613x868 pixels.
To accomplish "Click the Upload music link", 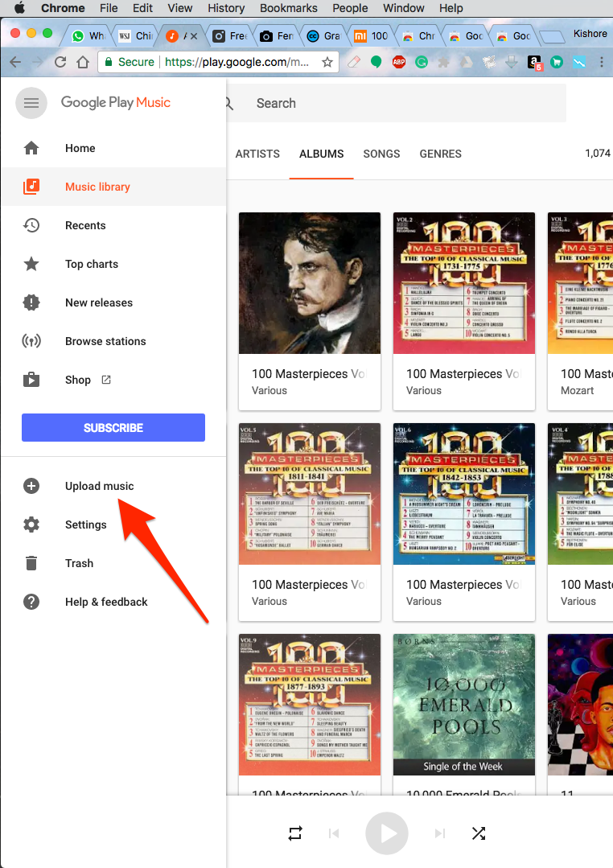I will (100, 486).
